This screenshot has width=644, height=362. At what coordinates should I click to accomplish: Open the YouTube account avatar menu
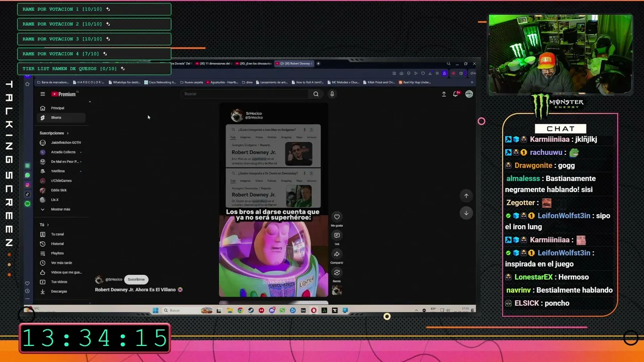(469, 94)
